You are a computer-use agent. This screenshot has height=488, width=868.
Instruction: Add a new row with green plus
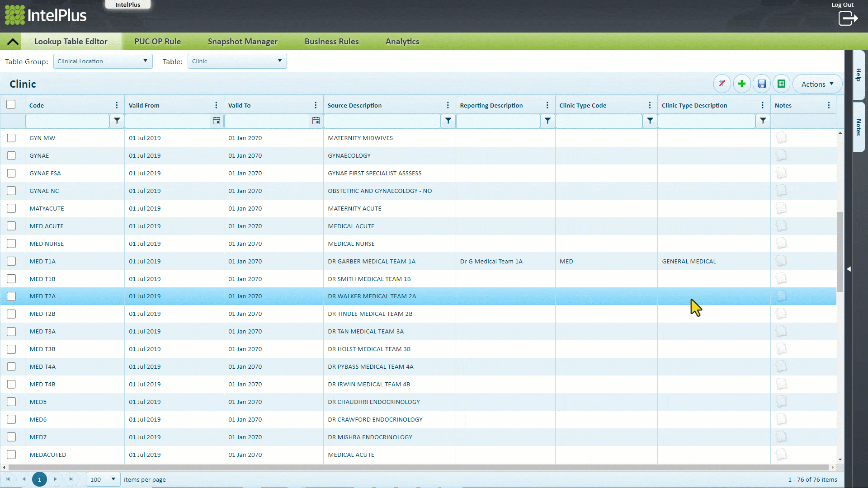(742, 84)
